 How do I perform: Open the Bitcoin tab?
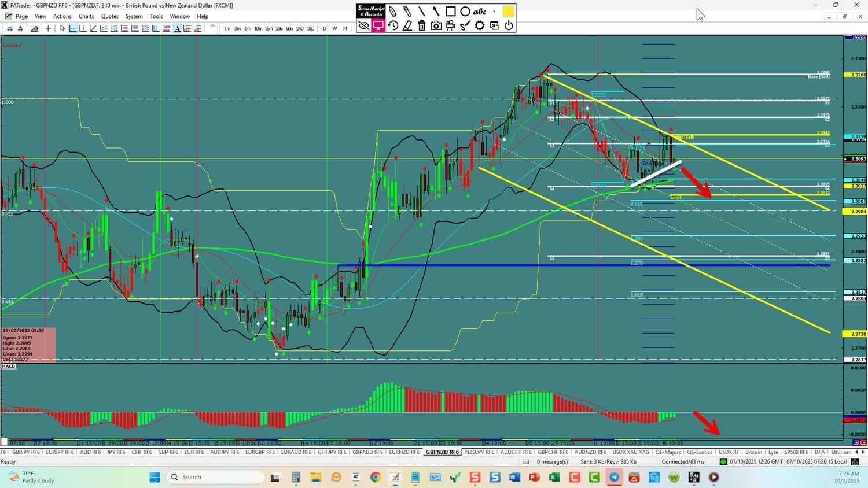tap(753, 452)
